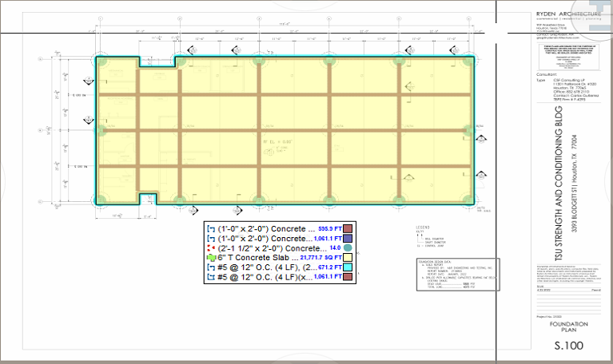Click the reddish-brown swatch on the top legend row
Screen dimensions: 613x364
click(348, 229)
